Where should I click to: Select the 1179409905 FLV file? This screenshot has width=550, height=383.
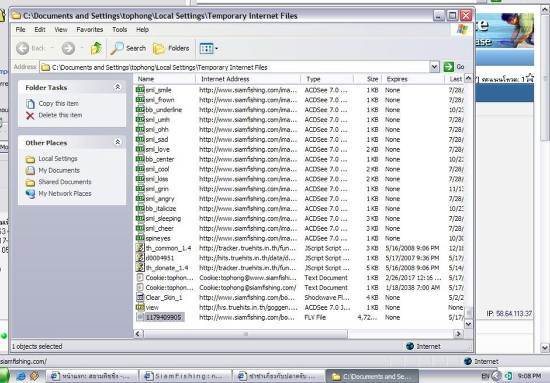pyautogui.click(x=163, y=317)
